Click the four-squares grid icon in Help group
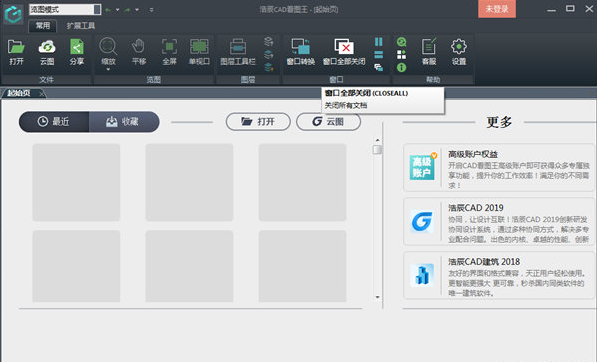The height and width of the screenshot is (362, 597). (x=401, y=54)
